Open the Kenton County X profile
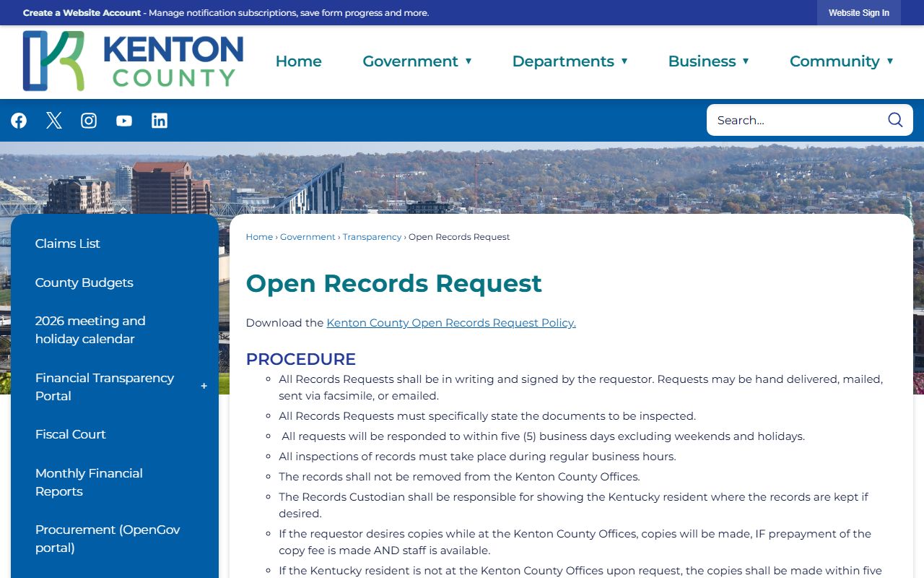The image size is (924, 578). coord(54,121)
